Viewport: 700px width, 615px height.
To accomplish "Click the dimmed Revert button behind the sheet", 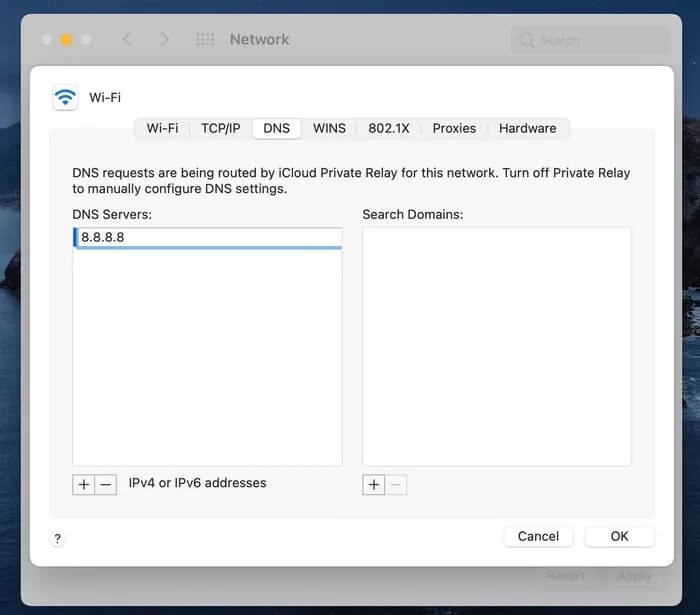I will point(565,576).
